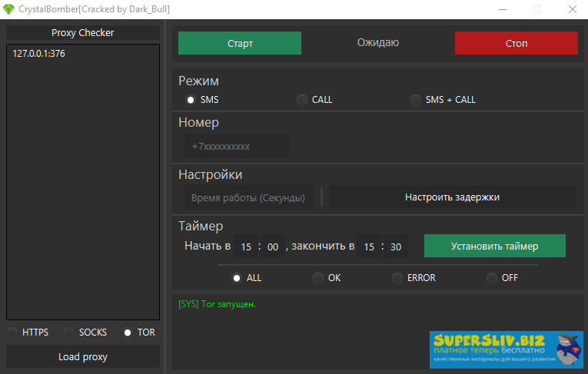
Task: Select the TOR proxy option
Action: [x=128, y=333]
